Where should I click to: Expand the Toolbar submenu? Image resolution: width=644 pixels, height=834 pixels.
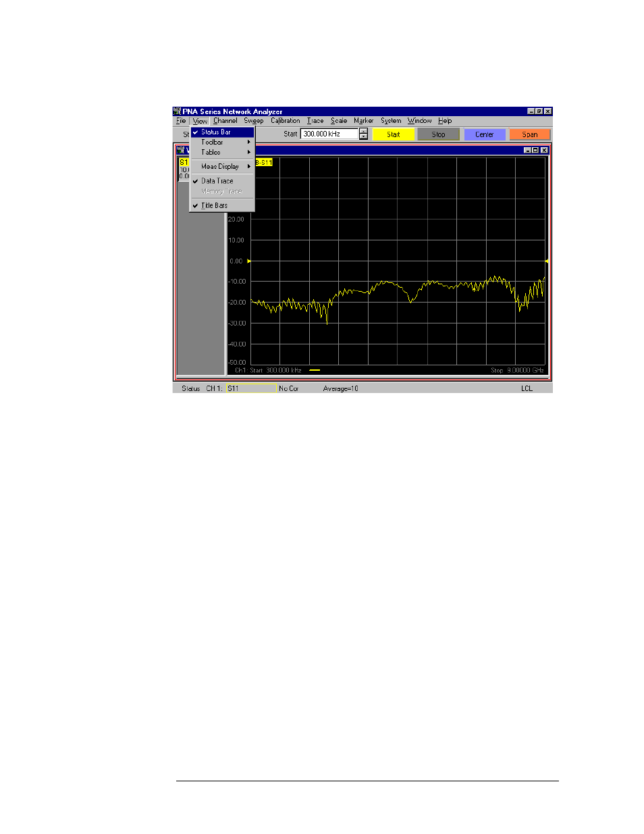point(222,142)
